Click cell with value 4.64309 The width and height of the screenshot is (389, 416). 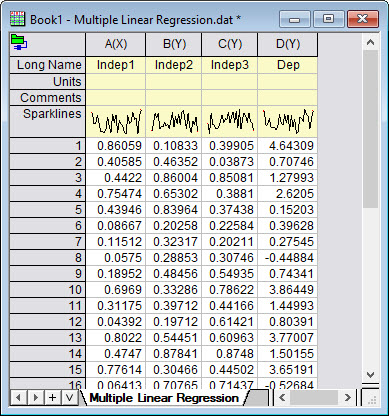(x=288, y=146)
